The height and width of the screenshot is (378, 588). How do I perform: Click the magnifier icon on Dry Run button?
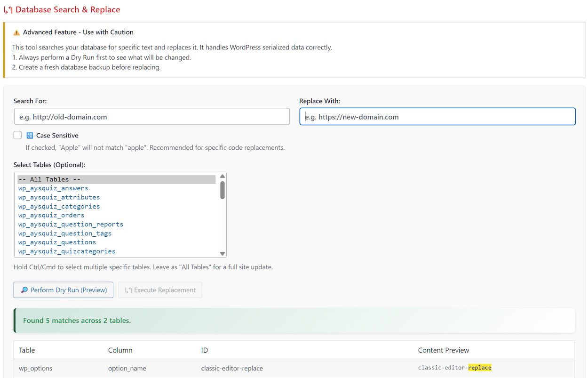(24, 290)
